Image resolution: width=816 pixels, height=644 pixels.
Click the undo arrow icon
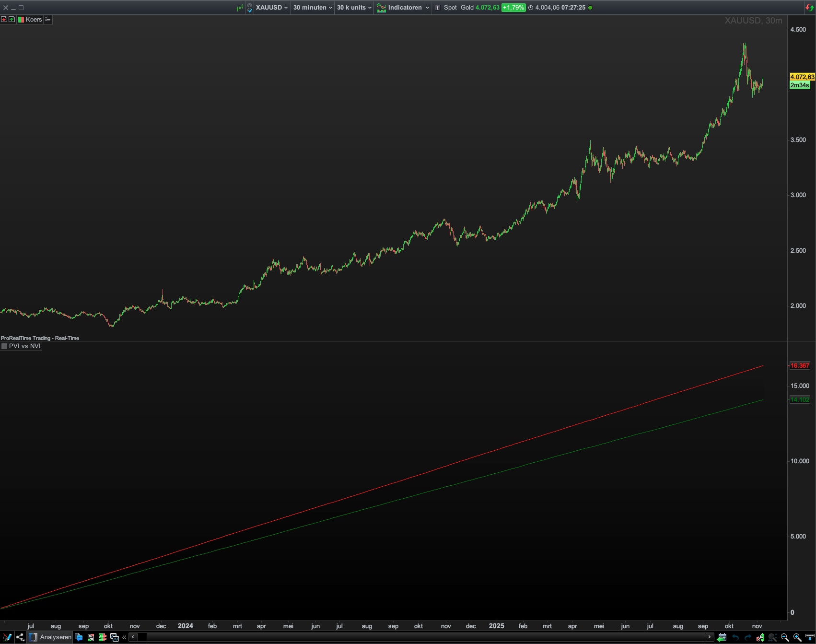coord(735,637)
